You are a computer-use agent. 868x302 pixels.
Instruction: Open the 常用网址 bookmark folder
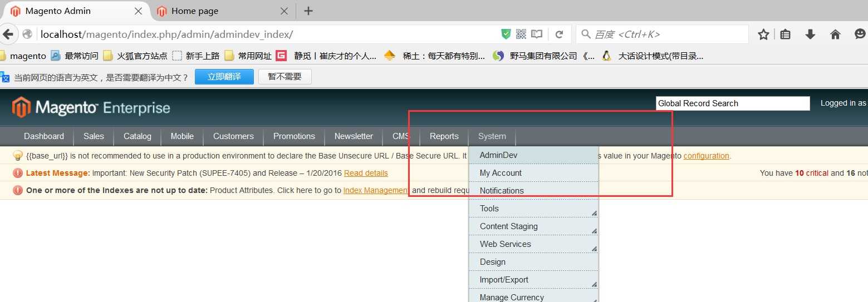pos(248,56)
